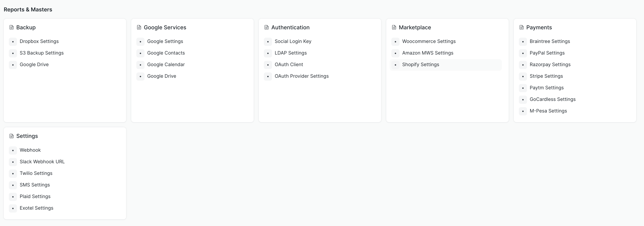Click the bullet marker next to Webhook
The height and width of the screenshot is (226, 644).
point(13,150)
